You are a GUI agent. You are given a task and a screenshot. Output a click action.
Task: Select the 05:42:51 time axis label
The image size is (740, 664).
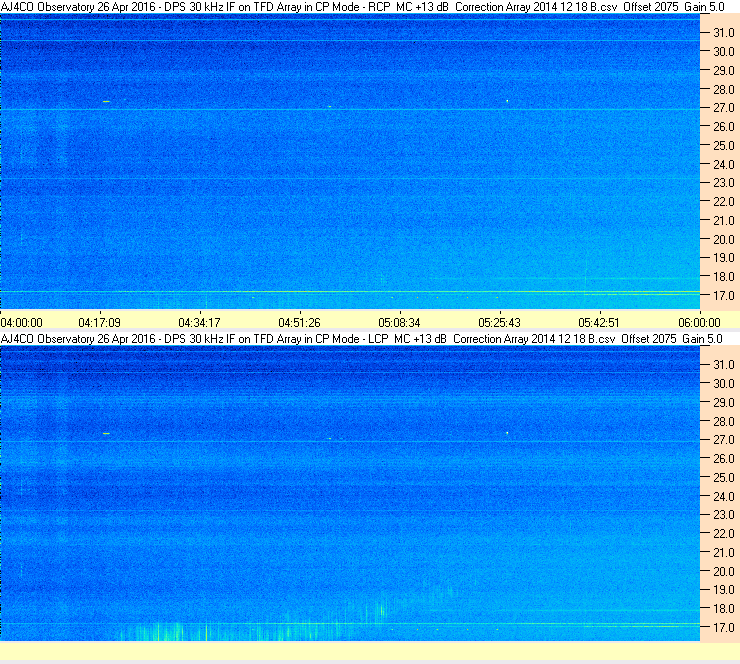point(599,323)
